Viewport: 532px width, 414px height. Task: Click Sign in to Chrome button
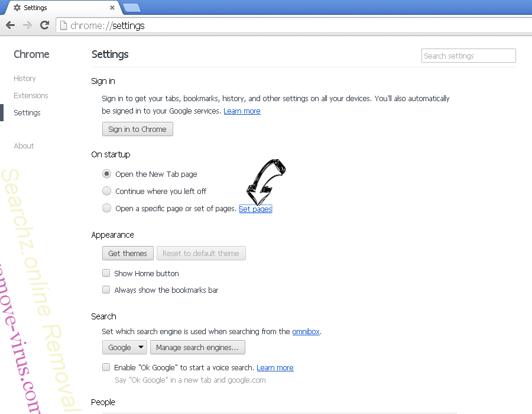pyautogui.click(x=137, y=129)
